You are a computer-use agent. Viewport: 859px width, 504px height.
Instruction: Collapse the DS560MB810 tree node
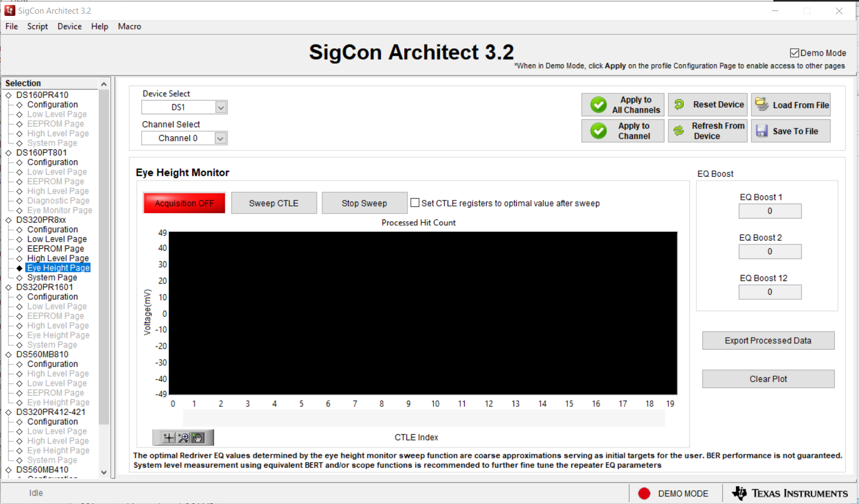9,355
